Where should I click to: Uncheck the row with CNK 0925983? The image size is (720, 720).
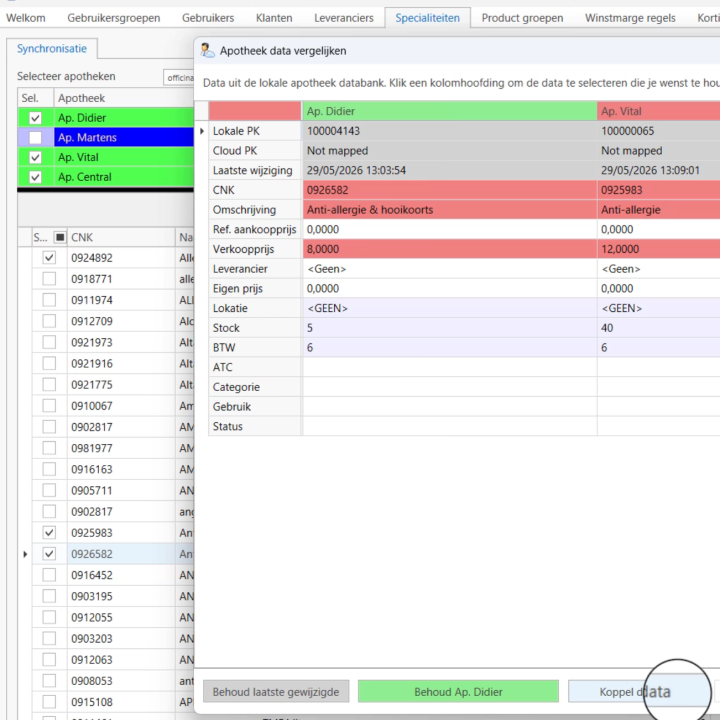(x=49, y=533)
